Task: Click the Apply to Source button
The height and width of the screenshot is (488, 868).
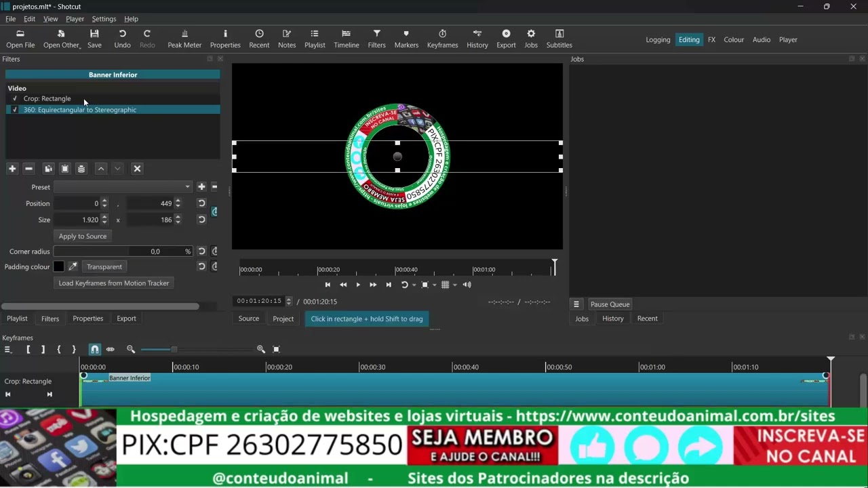Action: click(x=83, y=236)
